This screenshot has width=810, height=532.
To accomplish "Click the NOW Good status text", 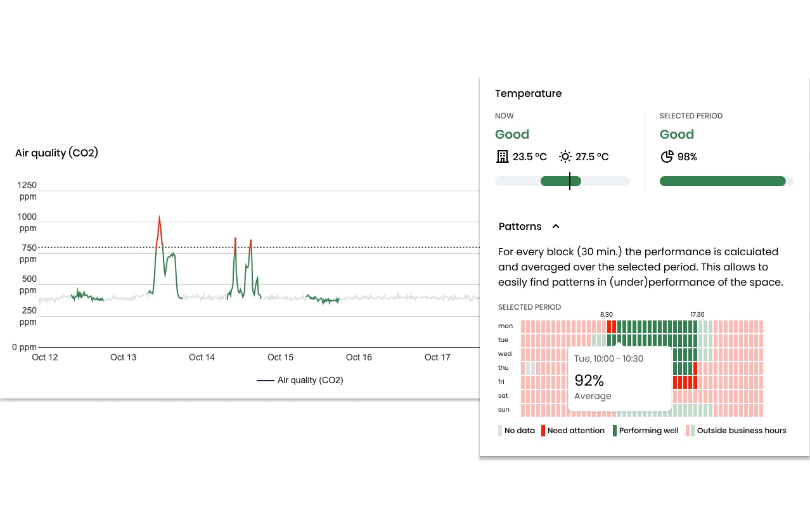I will coord(512,134).
